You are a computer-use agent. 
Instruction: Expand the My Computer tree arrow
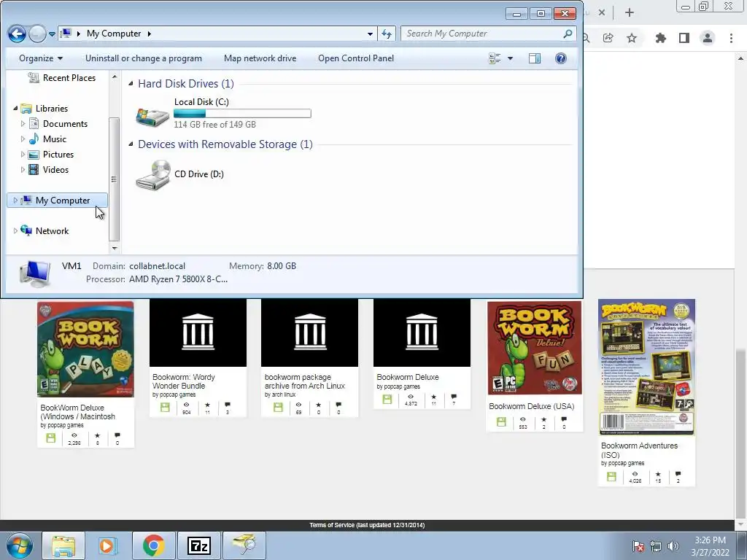[15, 201]
